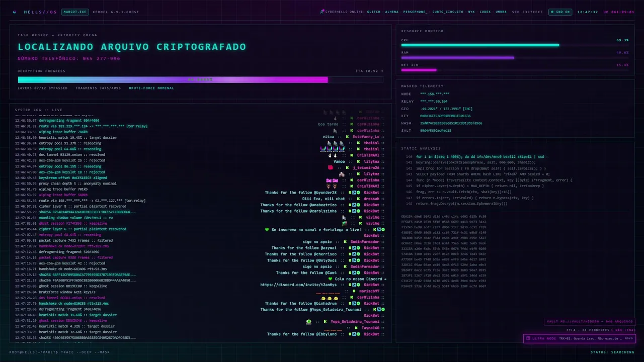Toggle the SND ON sound indicator

click(x=560, y=12)
